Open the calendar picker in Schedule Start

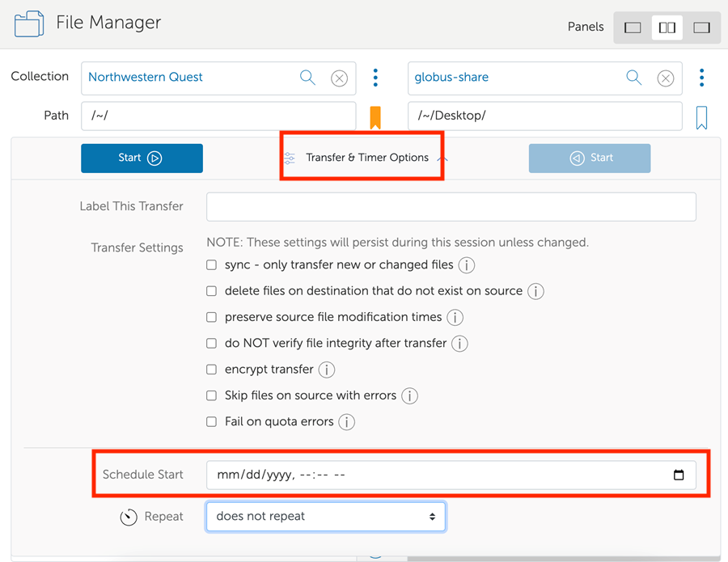click(x=679, y=475)
